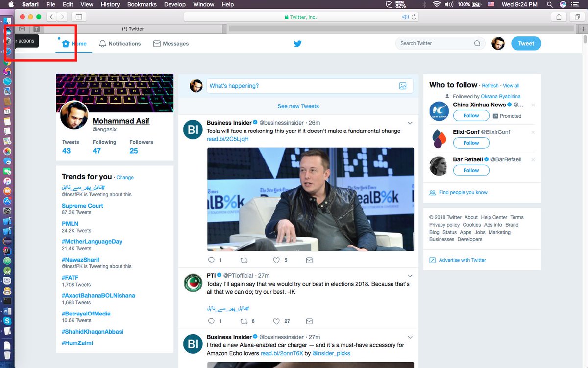This screenshot has height=368, width=588.
Task: Reply to the PTI elections tweet
Action: 211,321
